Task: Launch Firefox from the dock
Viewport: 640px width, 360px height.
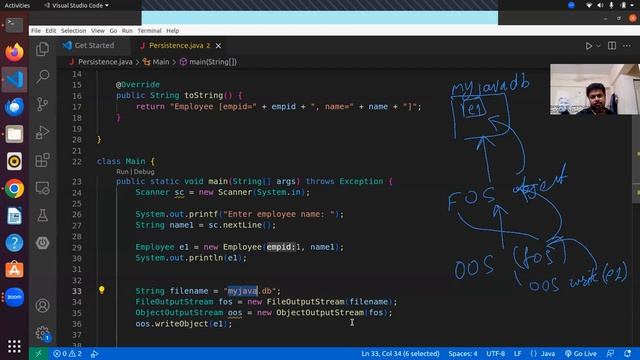Action: coord(14,52)
